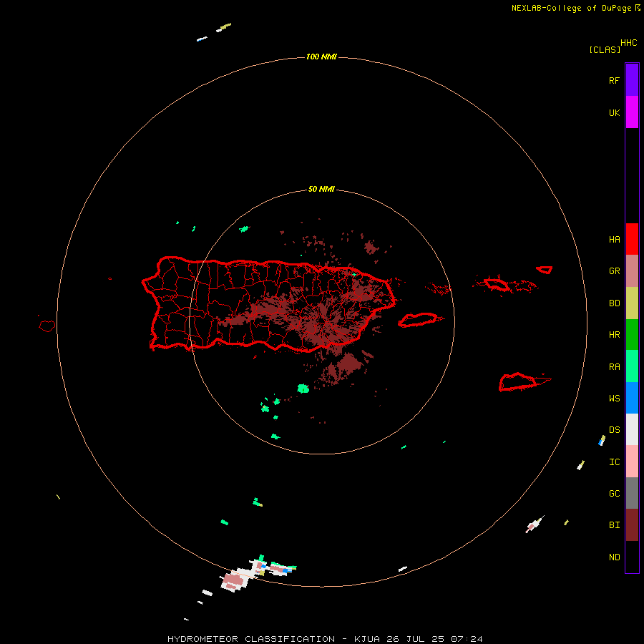
Task: Click the 'RA' legend label
Action: [614, 366]
